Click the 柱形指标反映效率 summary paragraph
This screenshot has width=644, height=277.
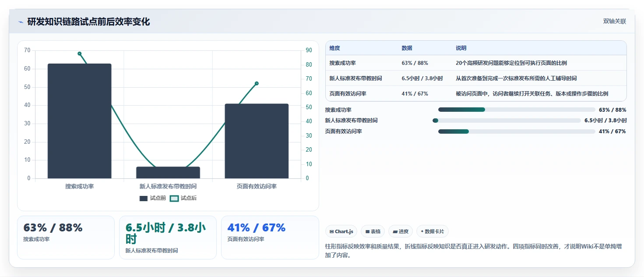tap(473, 251)
